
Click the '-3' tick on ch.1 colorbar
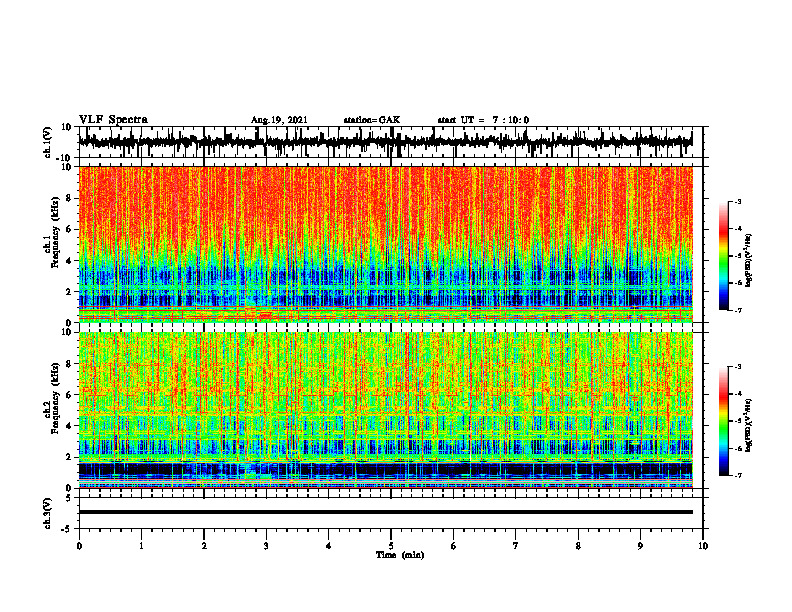[x=738, y=201]
